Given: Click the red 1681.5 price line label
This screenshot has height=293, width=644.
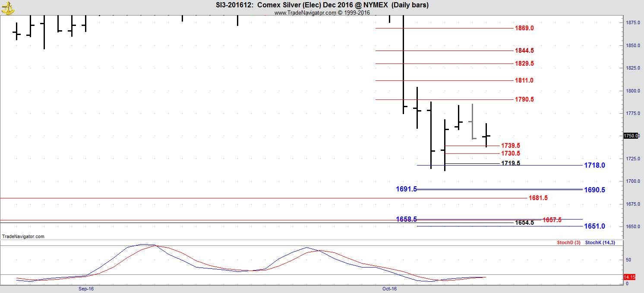Looking at the screenshot, I should pyautogui.click(x=538, y=198).
